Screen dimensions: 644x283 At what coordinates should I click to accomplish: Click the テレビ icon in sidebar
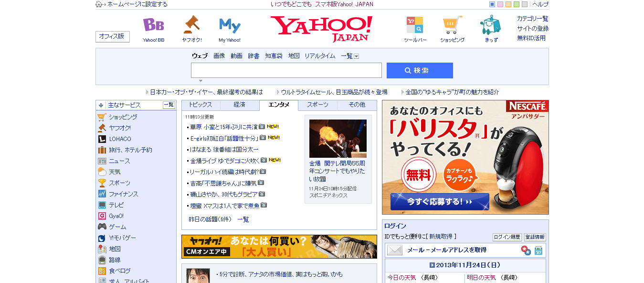(102, 205)
